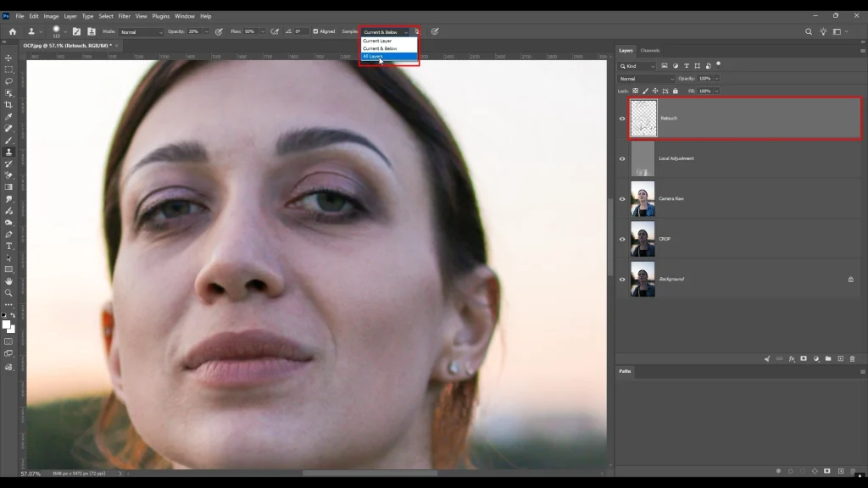Go to Photoshop Home screen

pyautogui.click(x=13, y=31)
